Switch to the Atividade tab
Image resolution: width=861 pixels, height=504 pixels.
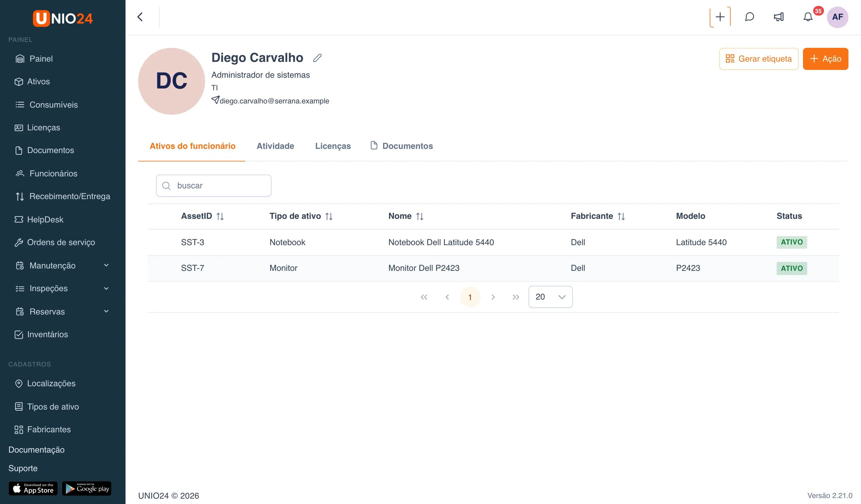(275, 146)
